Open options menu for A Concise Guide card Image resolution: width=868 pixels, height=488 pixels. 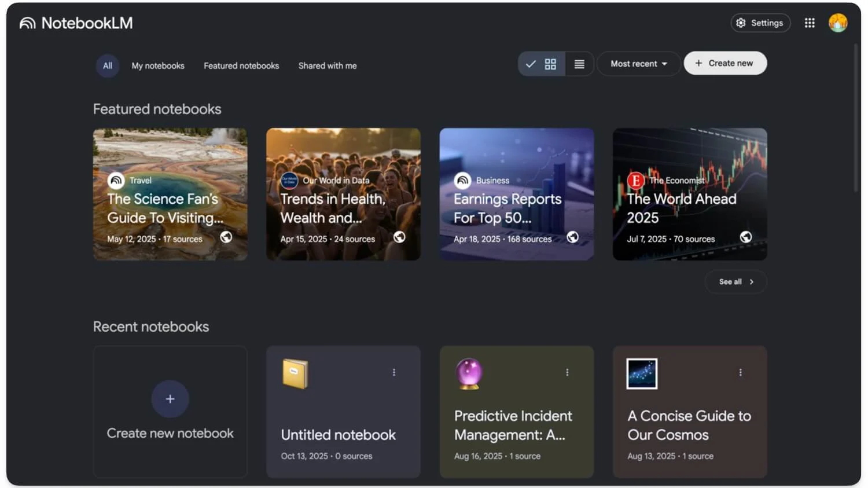point(740,372)
